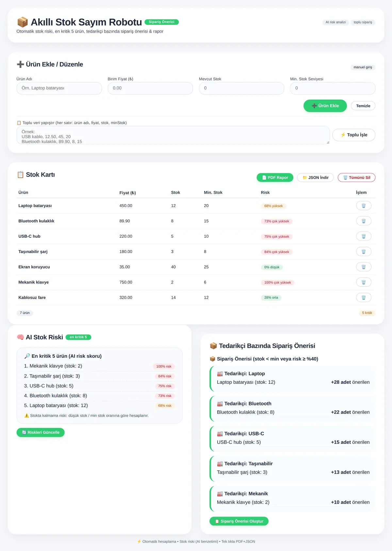Run Toplu İşle bulk processing
Viewport: 392px width, 551px height.
pos(354,135)
